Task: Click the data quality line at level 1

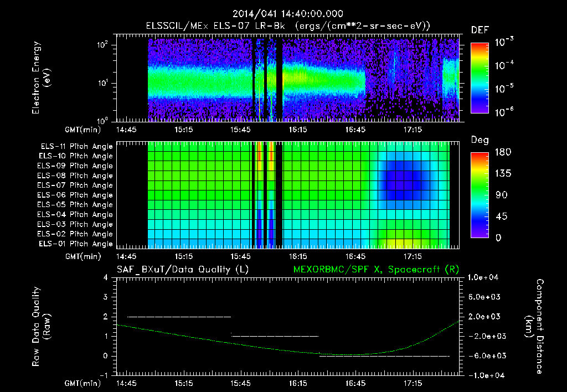Action: (x=275, y=336)
